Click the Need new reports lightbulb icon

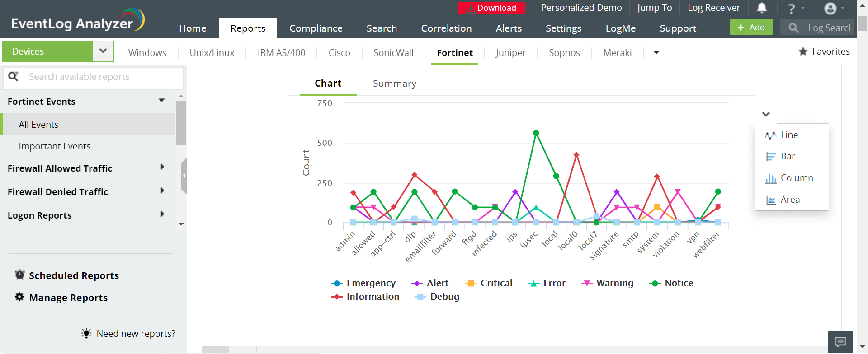[x=86, y=333]
